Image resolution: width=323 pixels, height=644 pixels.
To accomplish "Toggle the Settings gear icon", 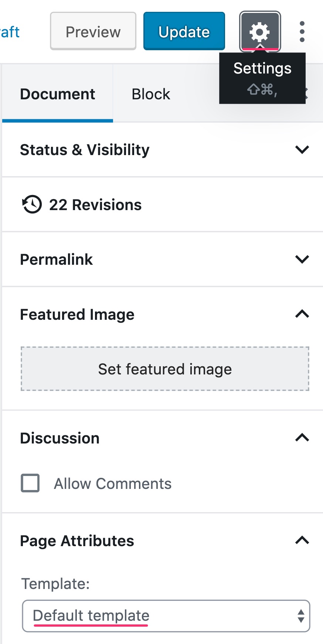I will pos(260,32).
